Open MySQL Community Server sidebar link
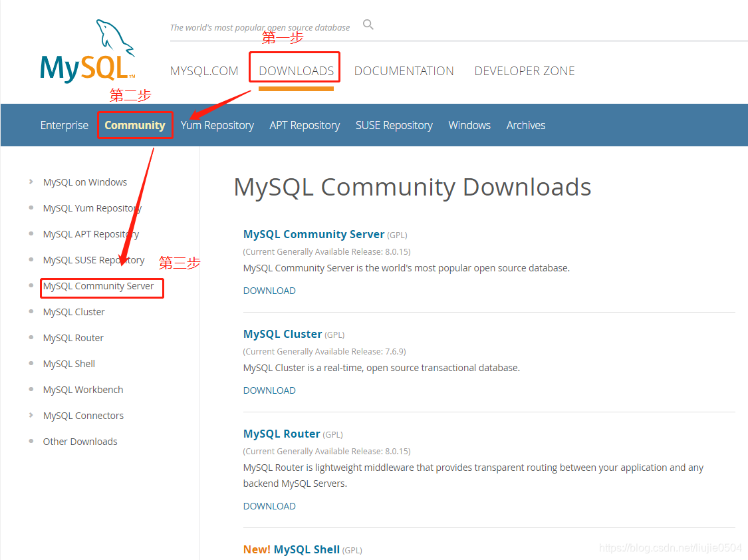Screen dimensions: 748x560 pyautogui.click(x=98, y=286)
